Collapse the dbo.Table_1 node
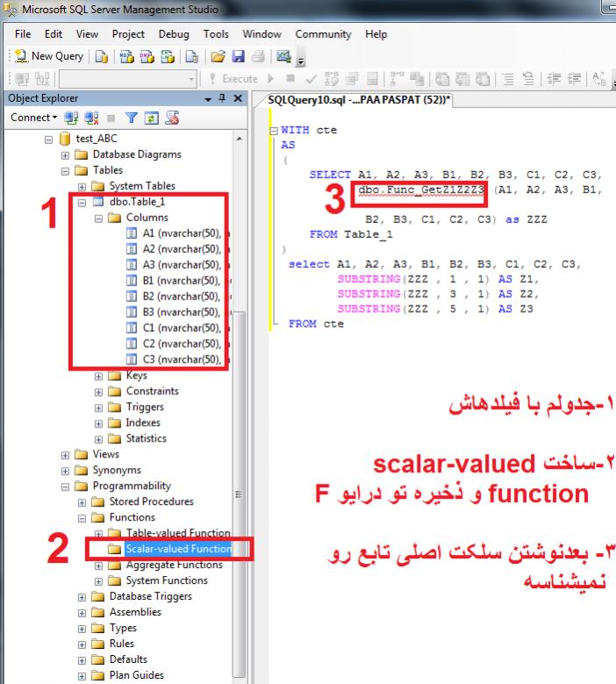 82,203
